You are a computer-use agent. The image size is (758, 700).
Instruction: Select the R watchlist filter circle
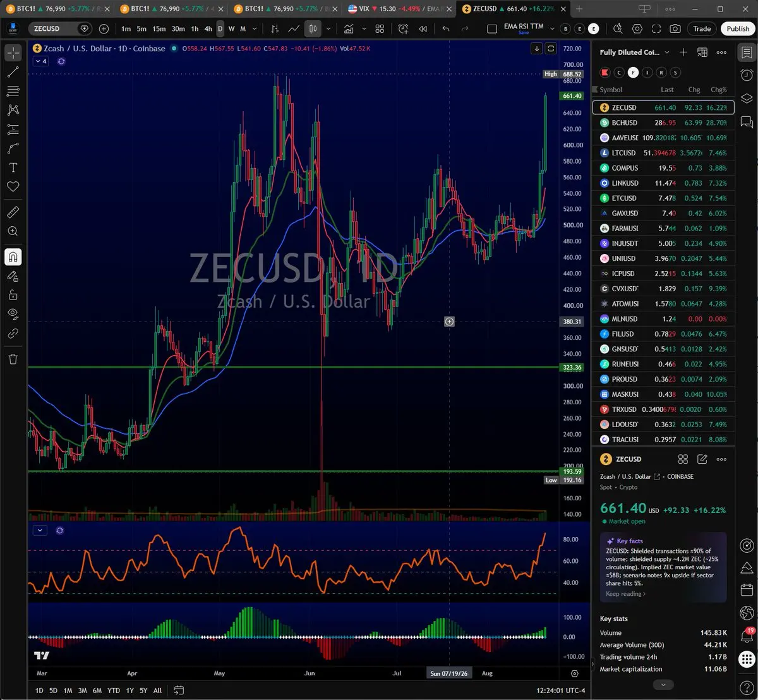coord(661,73)
